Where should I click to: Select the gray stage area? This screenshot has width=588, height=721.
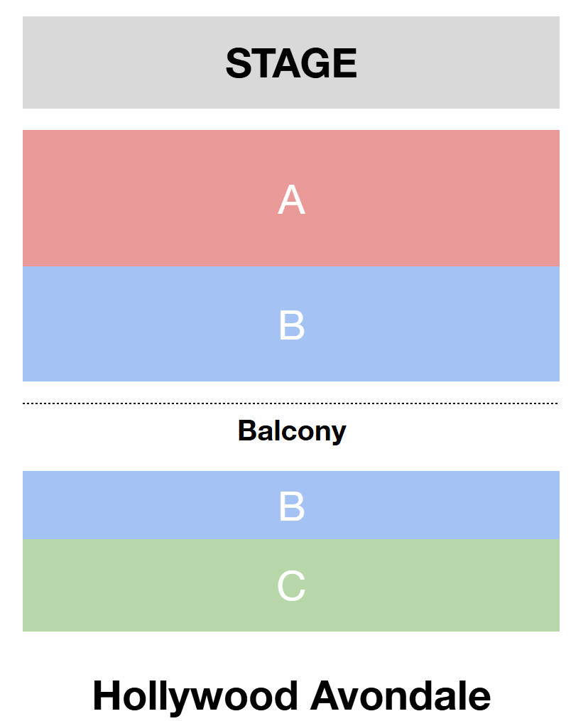click(107, 63)
